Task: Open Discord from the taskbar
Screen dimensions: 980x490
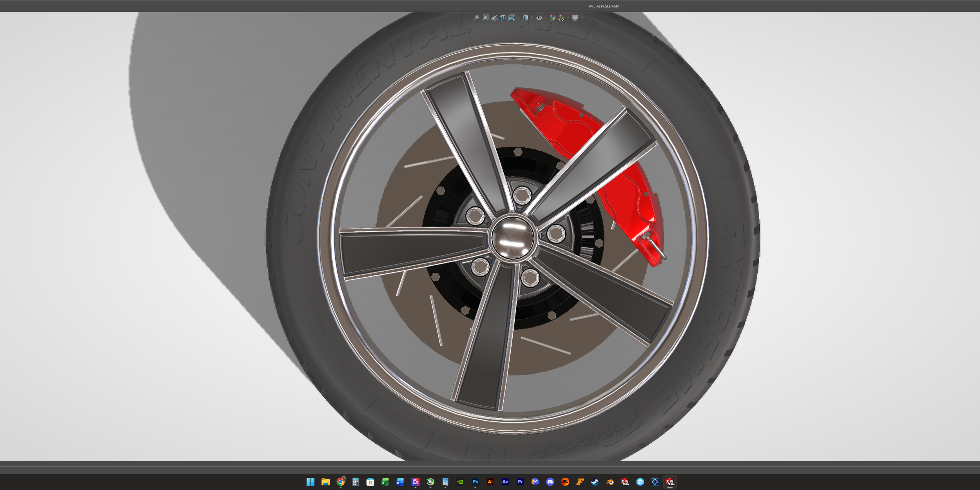Action: [550, 482]
